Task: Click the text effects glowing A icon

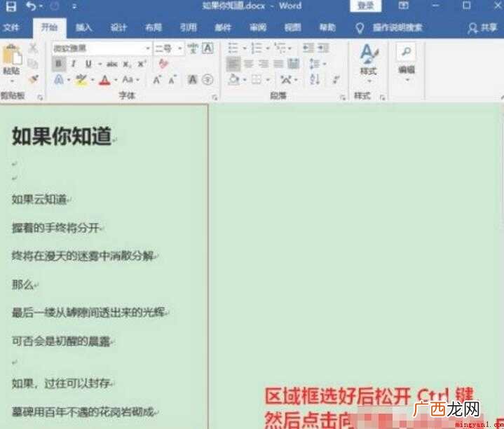Action: pyautogui.click(x=59, y=79)
